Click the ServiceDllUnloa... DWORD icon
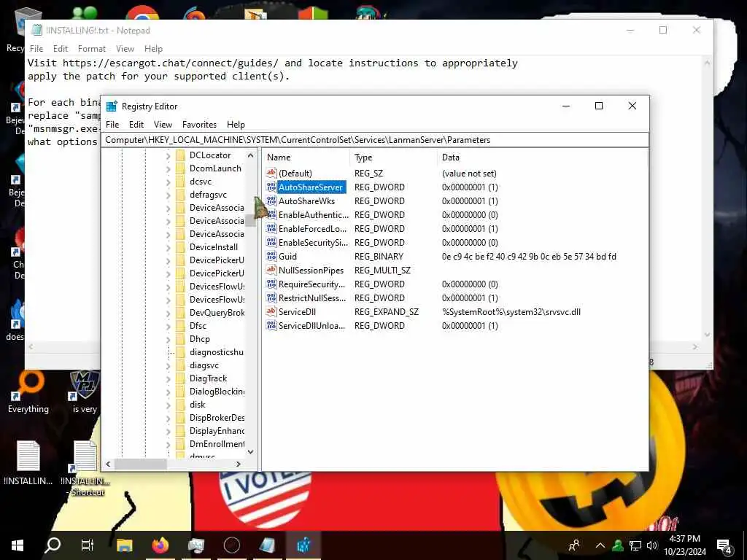 (x=271, y=326)
